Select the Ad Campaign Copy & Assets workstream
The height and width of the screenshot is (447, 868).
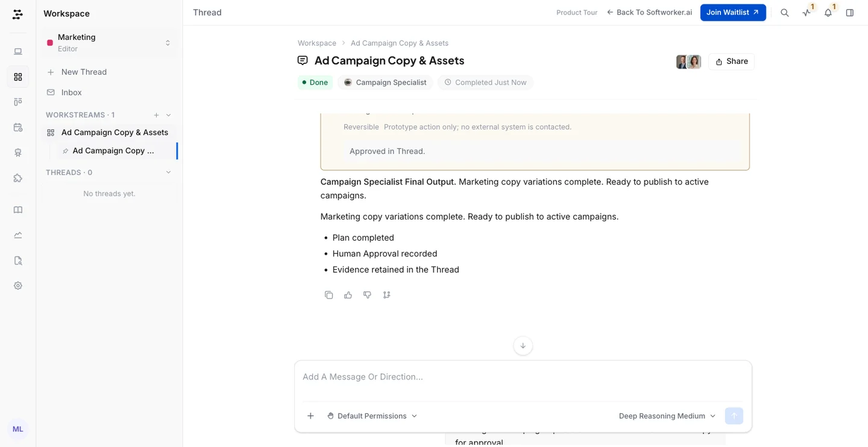[x=109, y=133]
